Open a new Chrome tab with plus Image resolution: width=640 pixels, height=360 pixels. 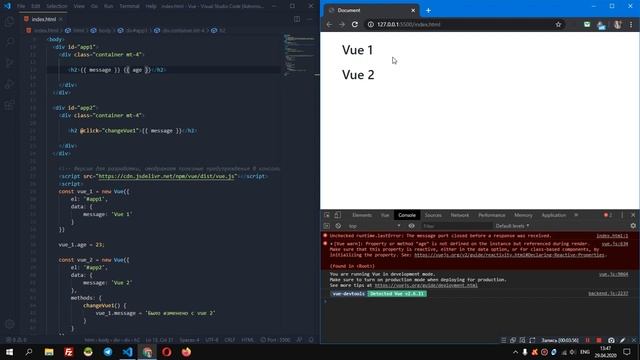[x=428, y=10]
